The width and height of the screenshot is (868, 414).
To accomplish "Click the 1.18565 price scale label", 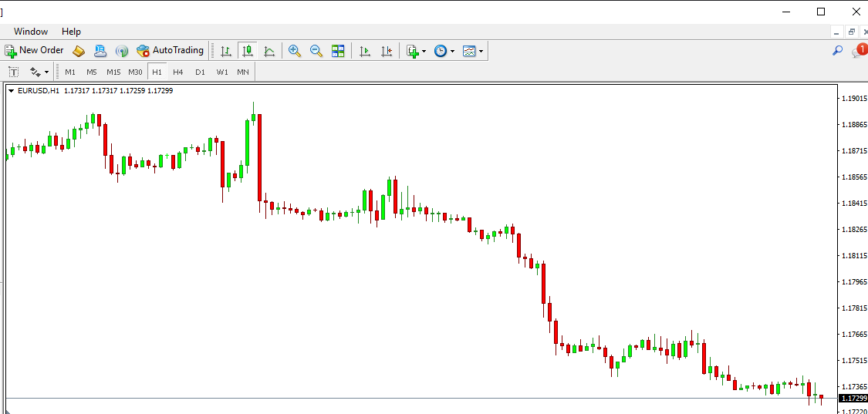I will [x=853, y=177].
